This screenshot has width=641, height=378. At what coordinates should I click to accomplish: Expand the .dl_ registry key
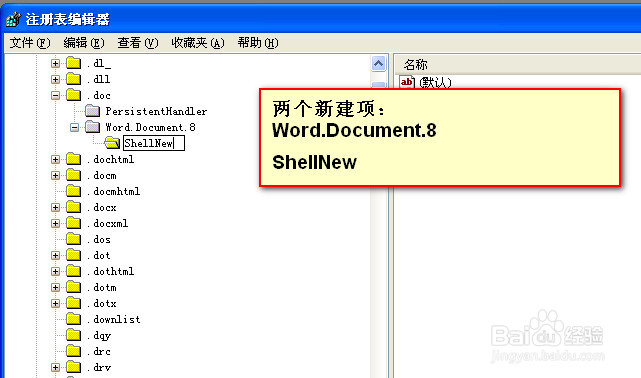coord(56,63)
